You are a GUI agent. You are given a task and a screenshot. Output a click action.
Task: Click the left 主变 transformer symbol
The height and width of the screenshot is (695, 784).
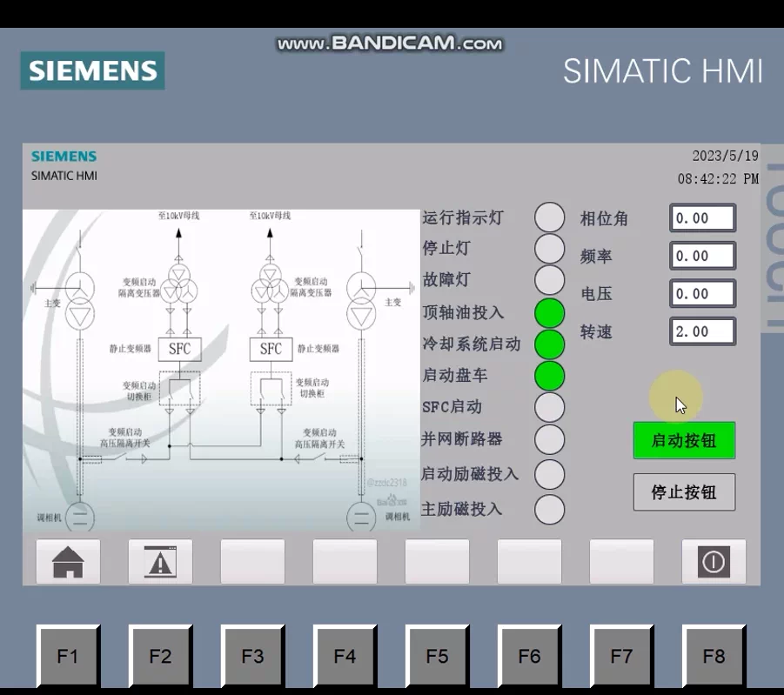pos(80,301)
